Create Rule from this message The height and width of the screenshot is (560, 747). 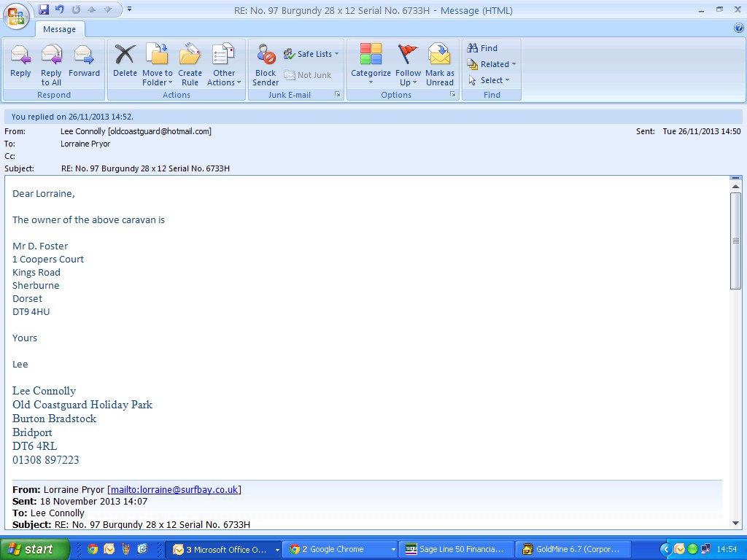point(190,65)
